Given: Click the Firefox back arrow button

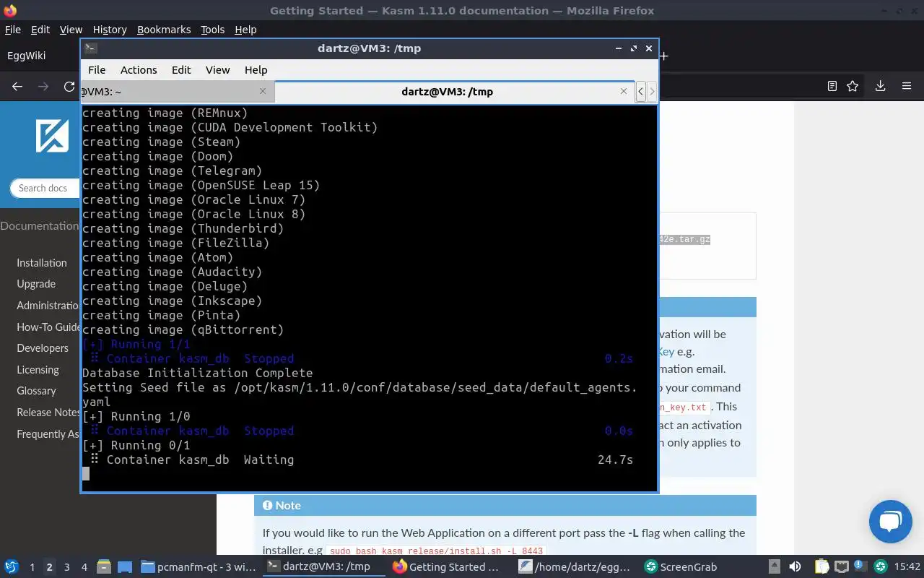Looking at the screenshot, I should pos(17,86).
